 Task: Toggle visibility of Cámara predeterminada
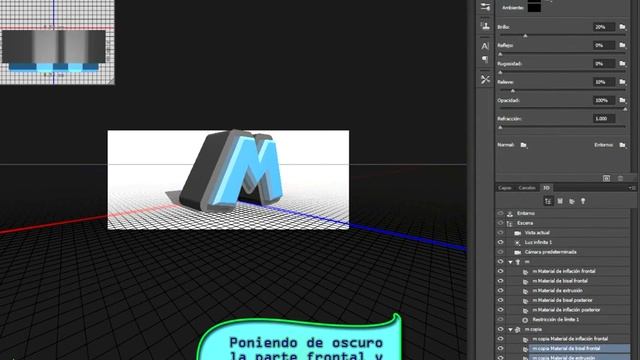pos(500,252)
